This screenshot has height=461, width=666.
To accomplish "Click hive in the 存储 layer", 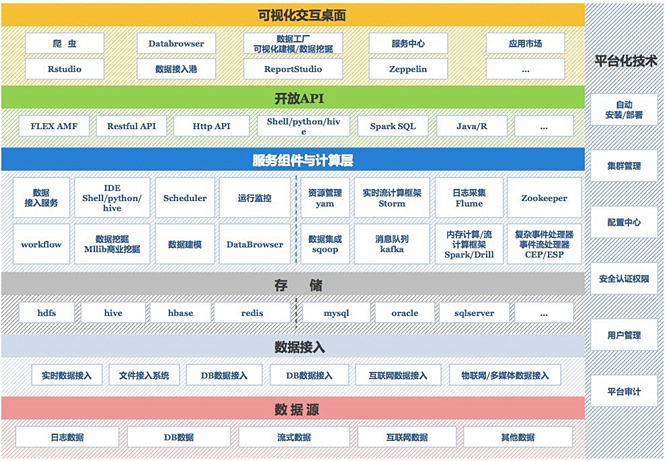I will click(113, 313).
